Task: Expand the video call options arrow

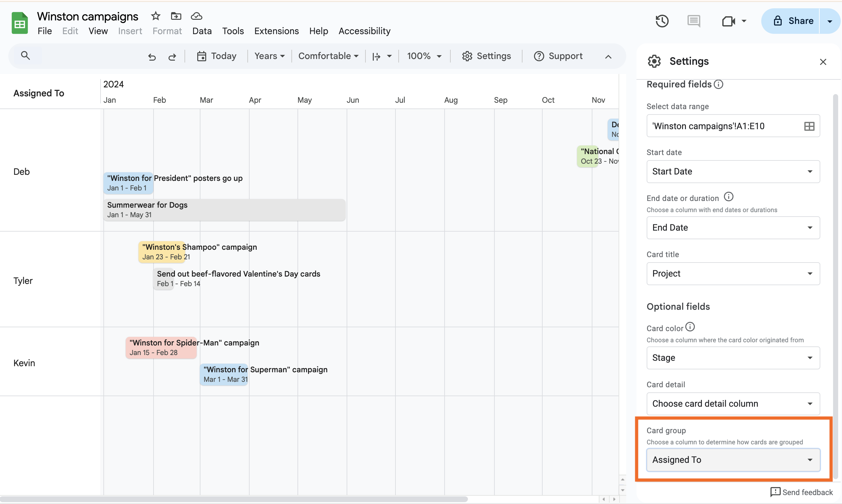Action: pyautogui.click(x=744, y=21)
